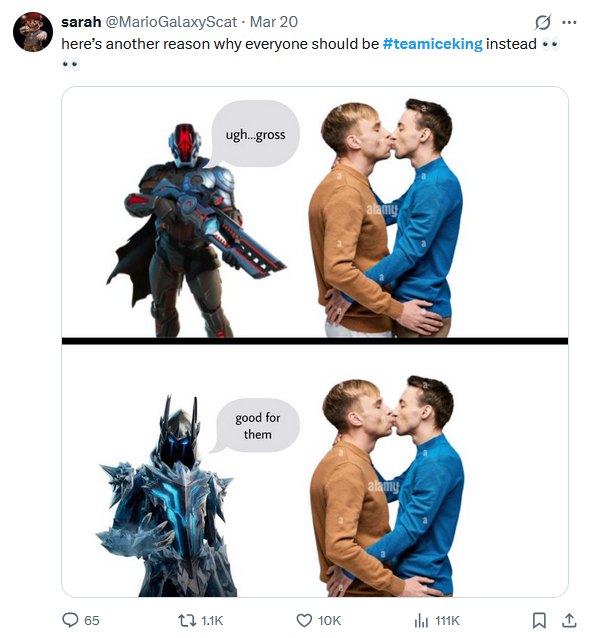Image resolution: width=591 pixels, height=638 pixels.
Task: Click the 1.1K reposts count
Action: pos(212,621)
